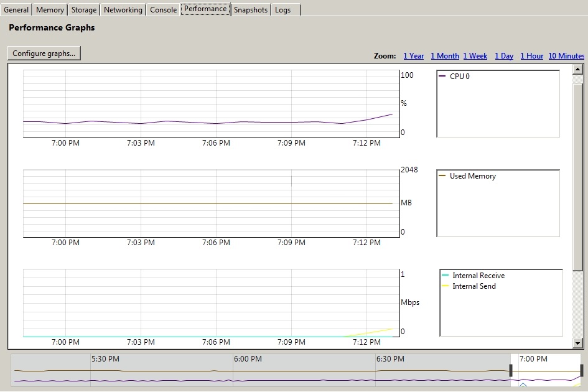Click the 6:00 PM timeline overview marker
This screenshot has width=588, height=392.
coord(248,359)
